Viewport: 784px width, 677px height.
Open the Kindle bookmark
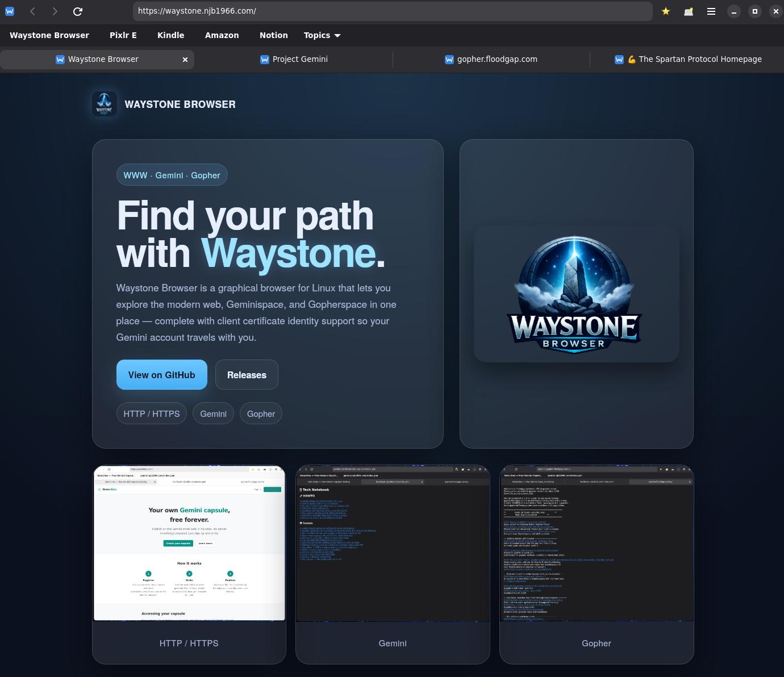pyautogui.click(x=171, y=35)
